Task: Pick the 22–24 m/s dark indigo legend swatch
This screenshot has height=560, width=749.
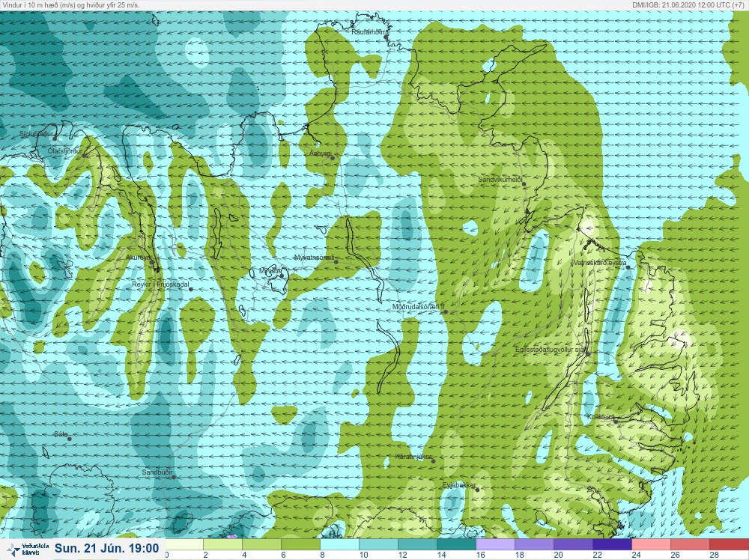Action: (613, 545)
